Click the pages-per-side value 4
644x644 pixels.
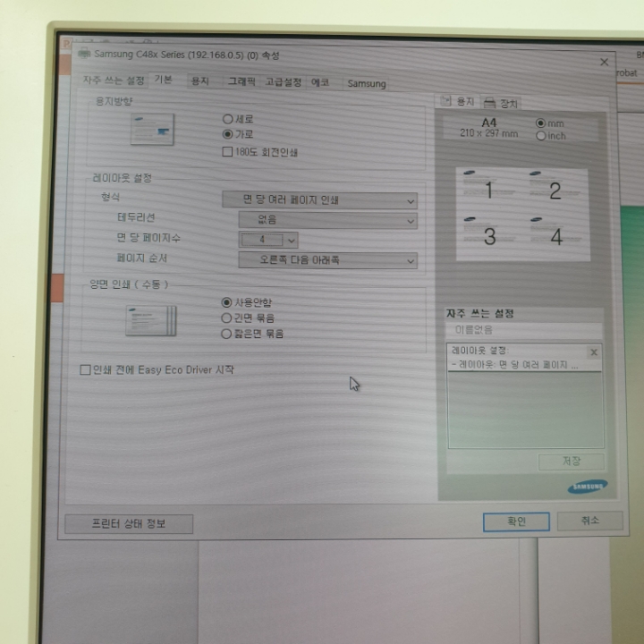click(262, 240)
